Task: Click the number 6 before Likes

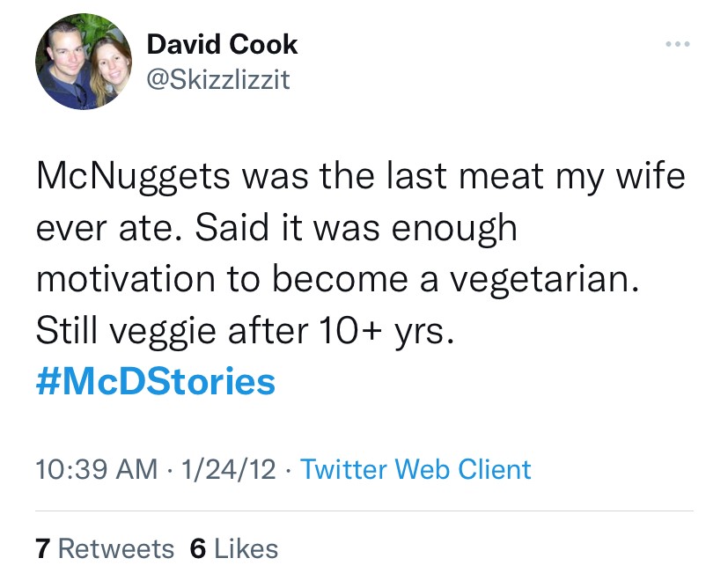Action: tap(198, 548)
